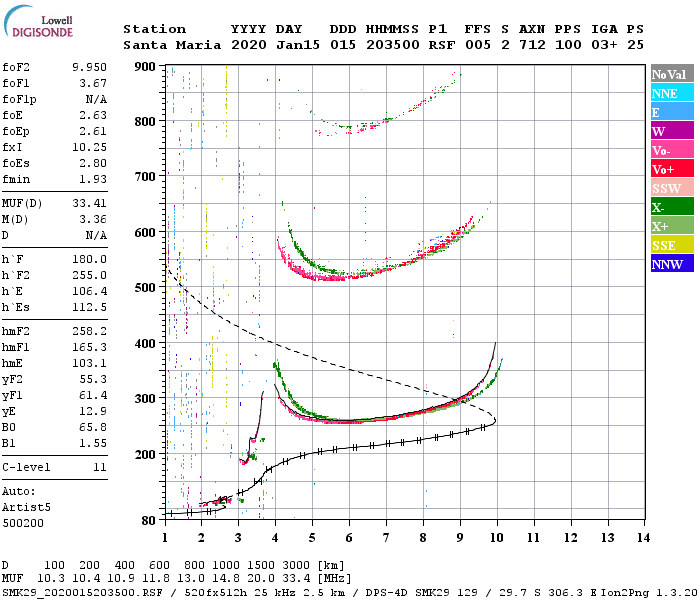Click the M(D) value 3.36
The height and width of the screenshot is (600, 700).
93,219
